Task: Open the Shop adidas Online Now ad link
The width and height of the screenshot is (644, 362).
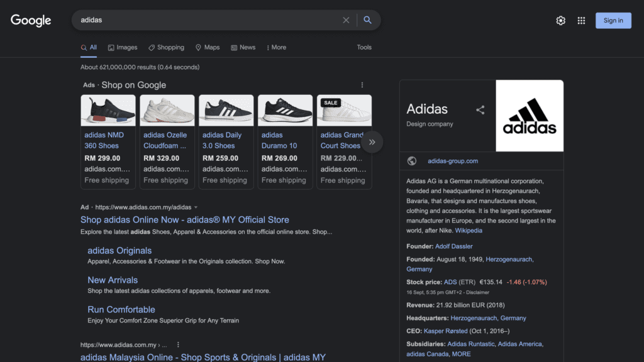Action: point(184,219)
